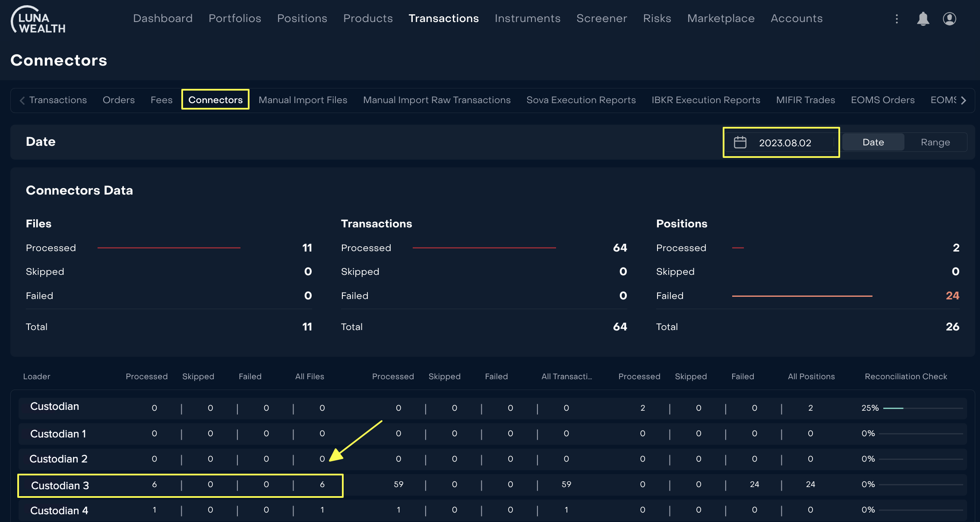Viewport: 980px width, 522px height.
Task: Click the Connectors Data heading
Action: 79,190
